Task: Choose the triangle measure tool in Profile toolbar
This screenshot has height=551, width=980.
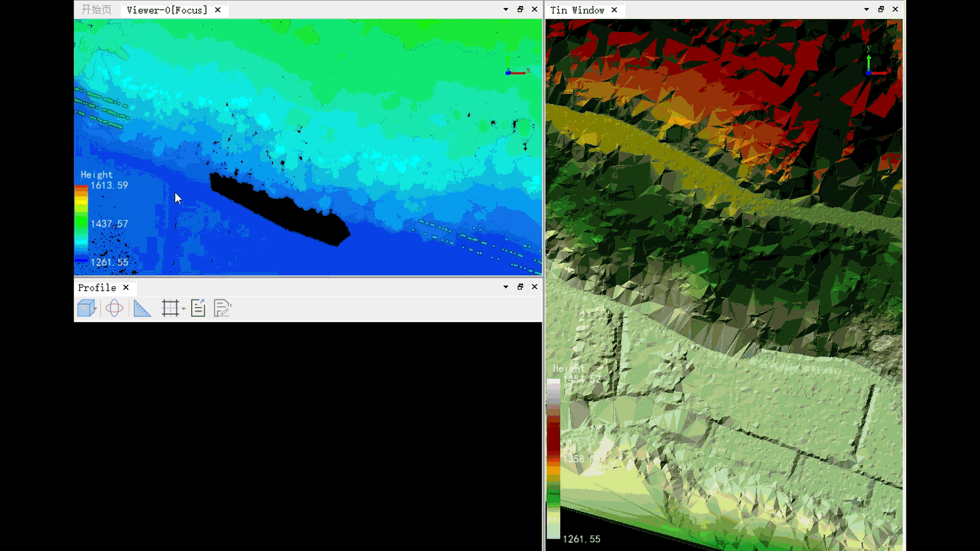Action: click(142, 308)
